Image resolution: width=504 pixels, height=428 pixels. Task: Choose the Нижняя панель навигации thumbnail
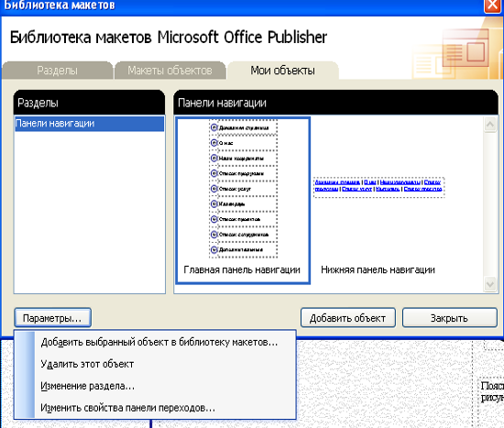379,201
